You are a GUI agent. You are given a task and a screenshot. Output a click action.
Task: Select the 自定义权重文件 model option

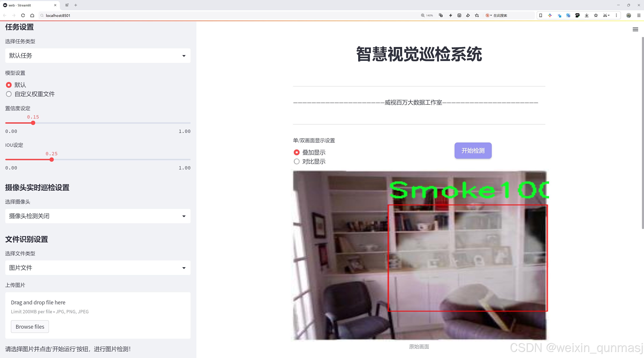[x=9, y=94]
